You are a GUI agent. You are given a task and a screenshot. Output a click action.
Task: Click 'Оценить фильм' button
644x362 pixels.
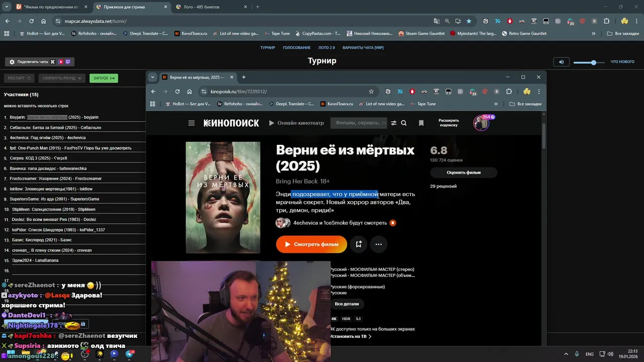[x=463, y=172]
